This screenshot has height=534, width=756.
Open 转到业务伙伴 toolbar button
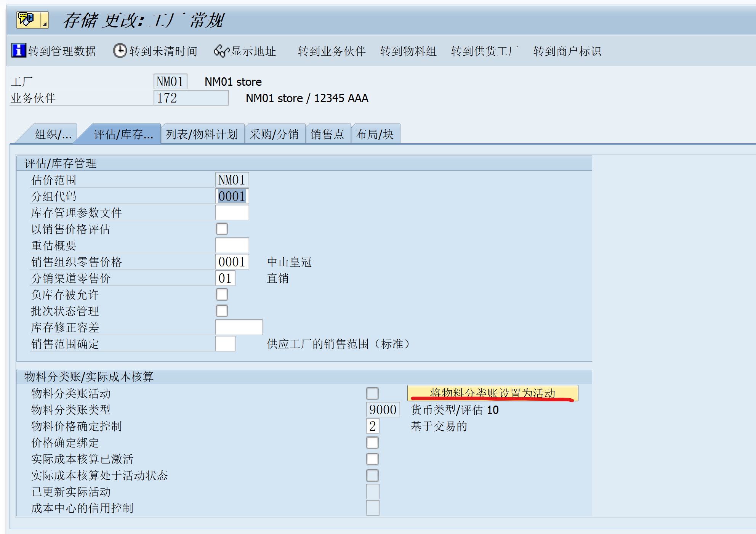332,51
